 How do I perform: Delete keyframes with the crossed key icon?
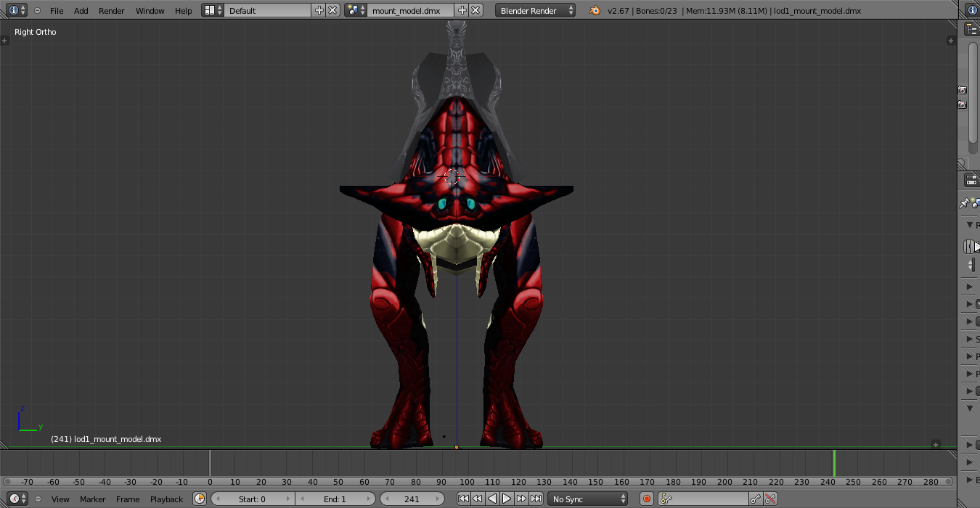coord(771,499)
